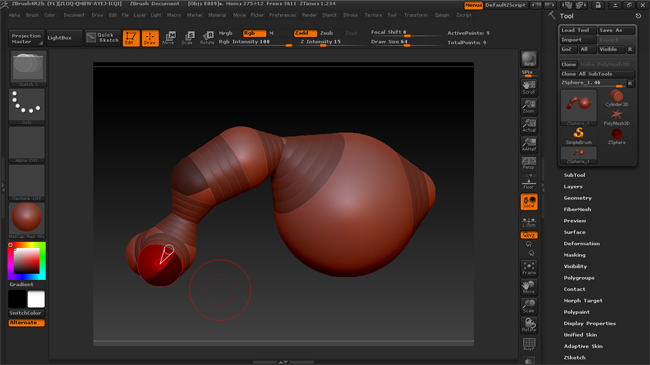Click the Rotate view icon in right shelf

529,325
